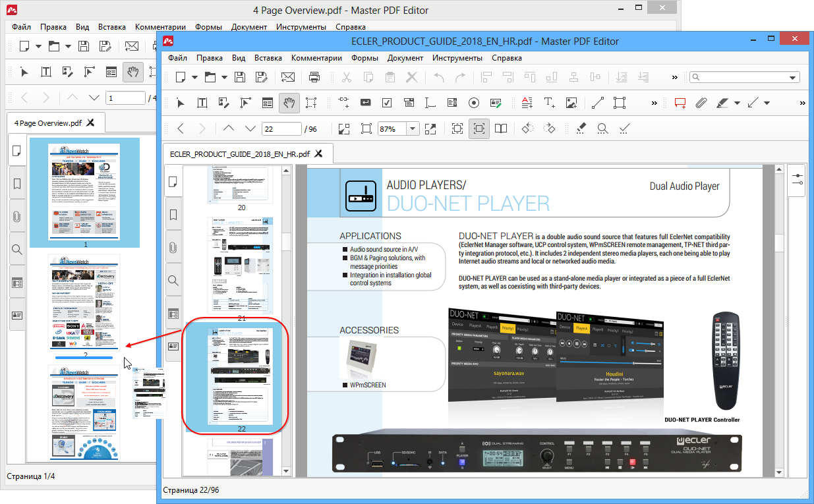Click New document icon in ECLER window
The image size is (814, 504).
(x=180, y=77)
